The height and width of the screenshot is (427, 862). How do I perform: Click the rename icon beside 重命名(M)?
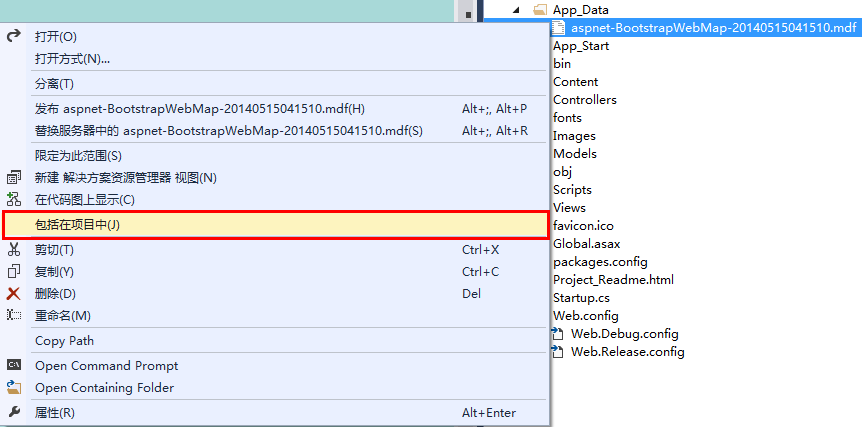pos(14,315)
